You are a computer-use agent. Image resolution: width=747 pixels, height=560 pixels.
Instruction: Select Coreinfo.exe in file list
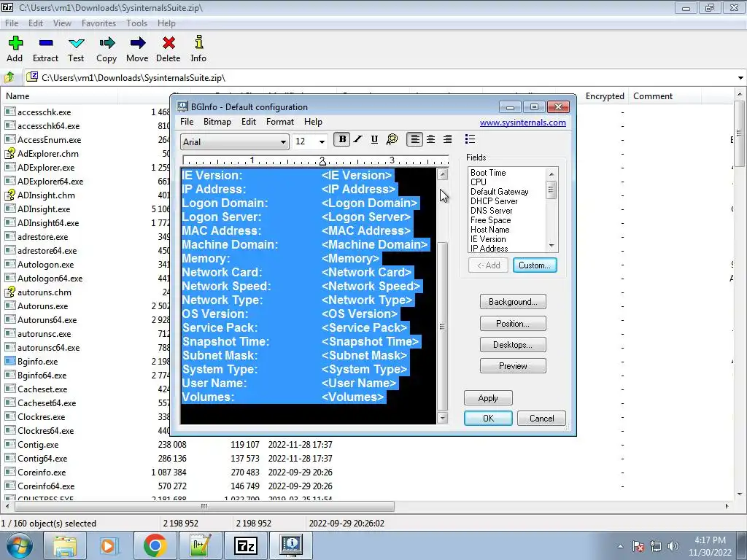click(x=42, y=472)
